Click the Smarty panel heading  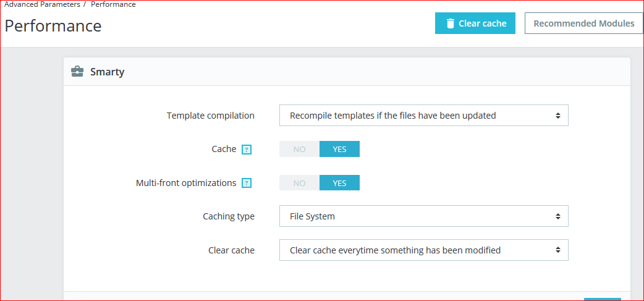pyautogui.click(x=107, y=72)
